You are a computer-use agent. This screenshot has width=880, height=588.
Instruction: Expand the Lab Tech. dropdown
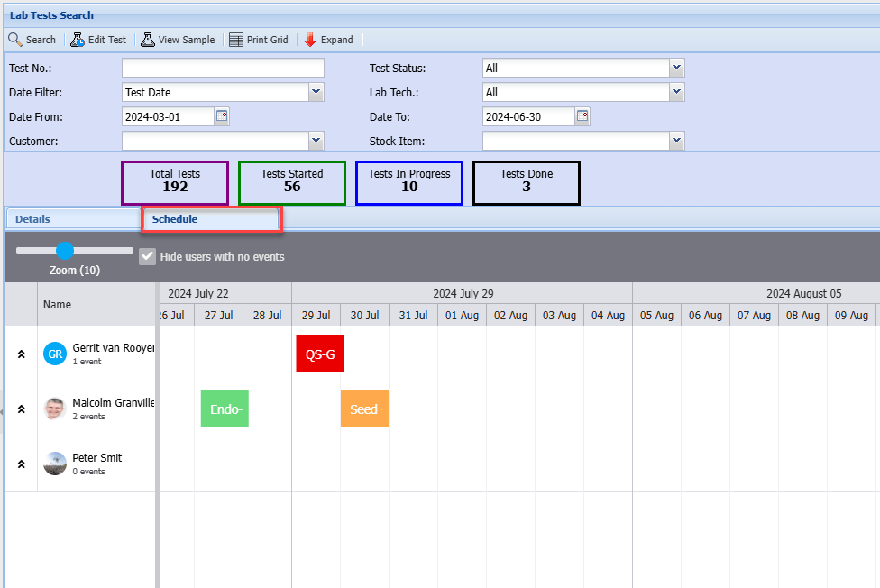(676, 92)
